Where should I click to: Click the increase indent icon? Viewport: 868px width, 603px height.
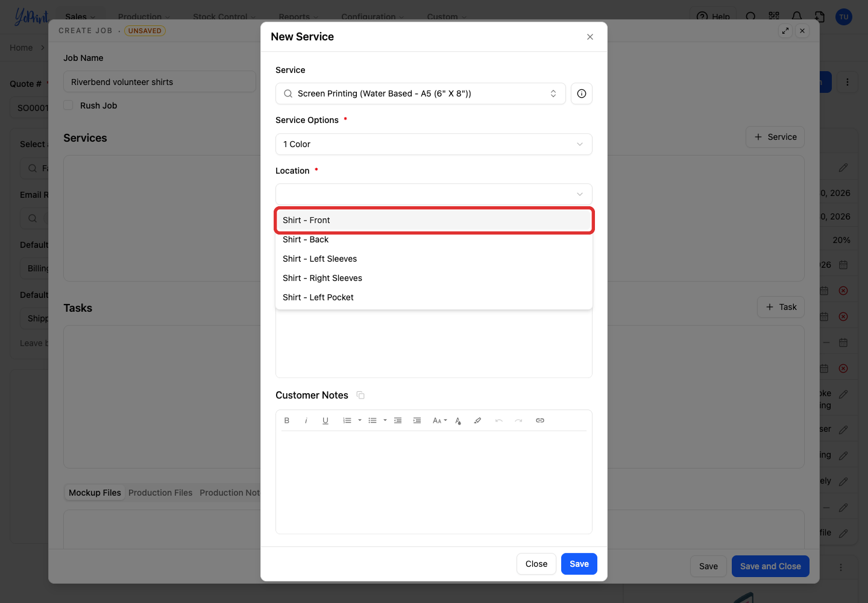click(417, 421)
